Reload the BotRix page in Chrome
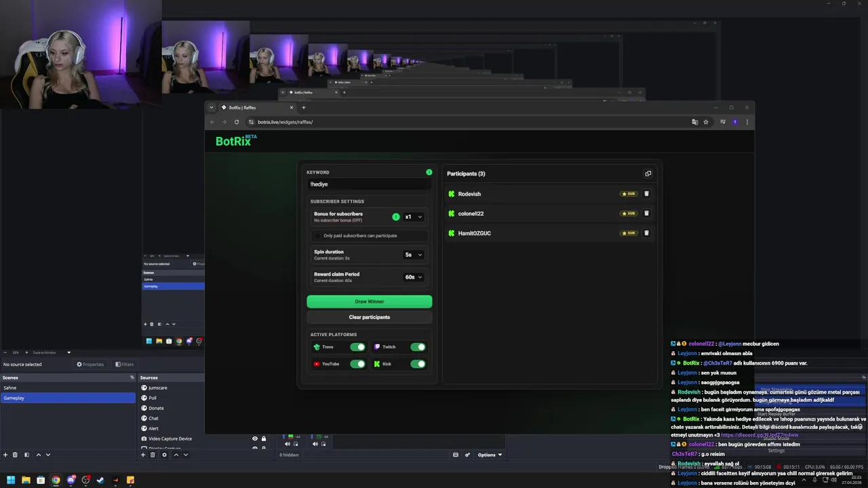This screenshot has height=488, width=868. (237, 122)
